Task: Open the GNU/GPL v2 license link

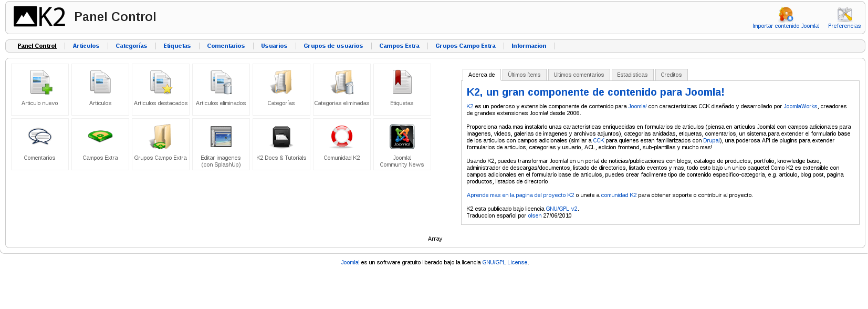Action: [x=562, y=209]
